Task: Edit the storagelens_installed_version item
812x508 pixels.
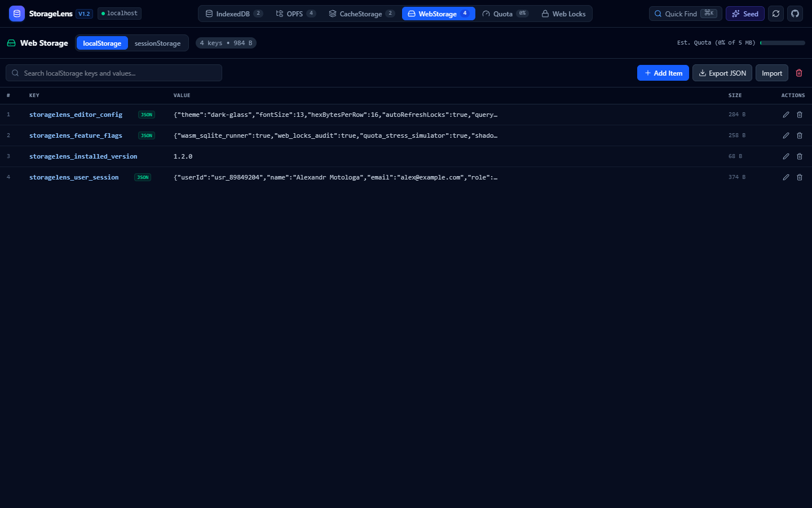Action: point(786,156)
